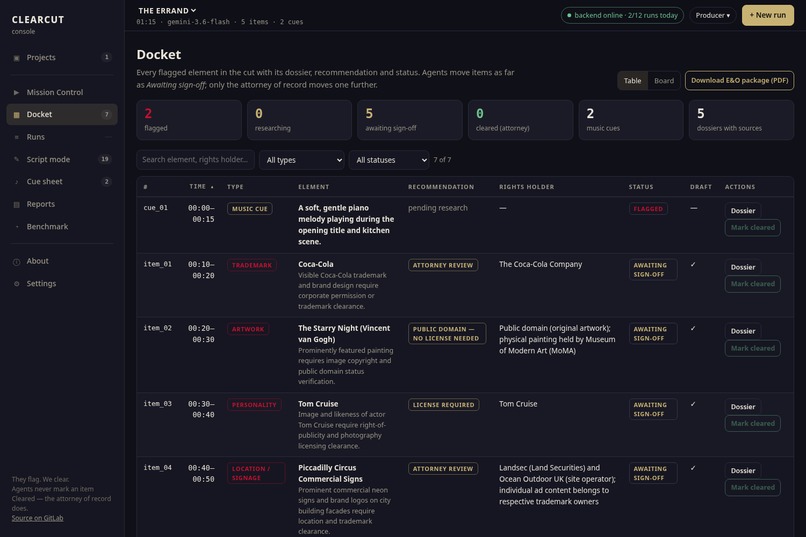The height and width of the screenshot is (537, 806).
Task: Click the awaiting sign-off count card
Action: (410, 120)
